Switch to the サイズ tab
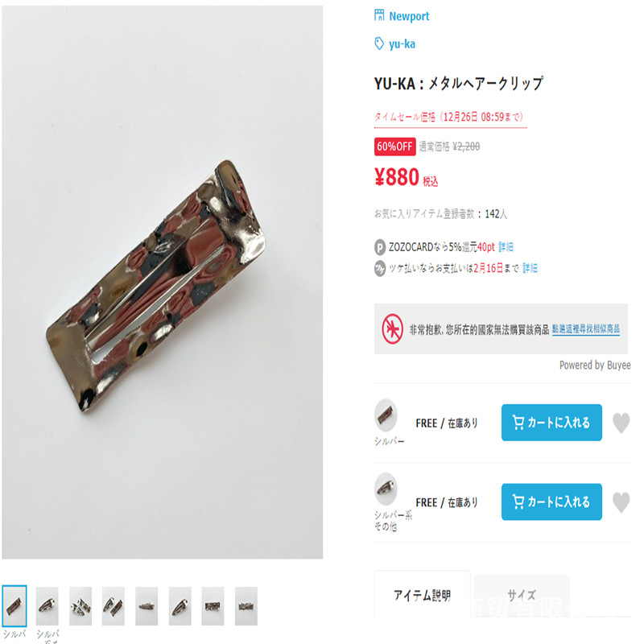 click(x=521, y=595)
